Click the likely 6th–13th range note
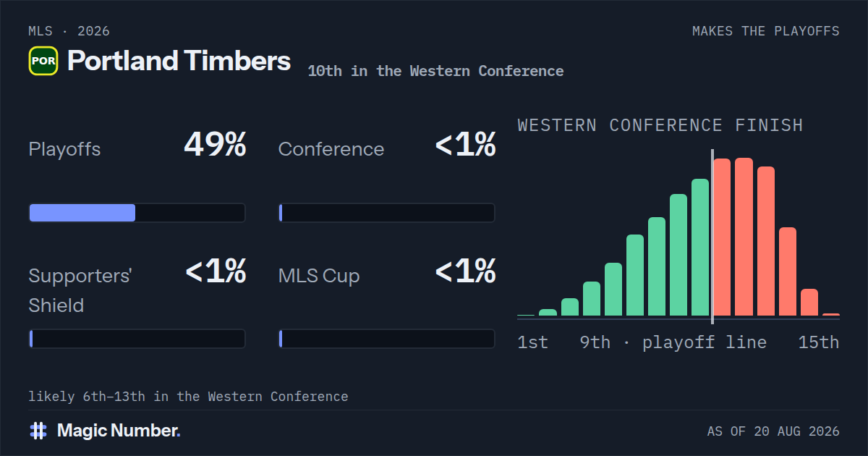 coord(188,397)
